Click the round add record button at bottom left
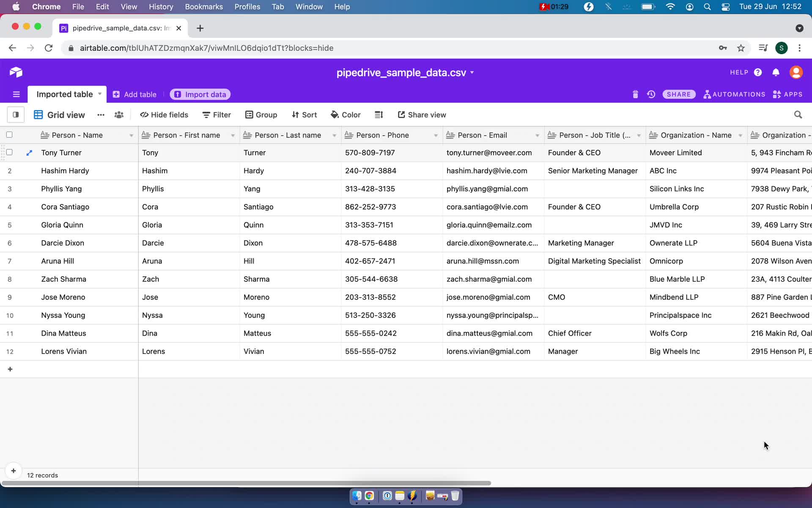This screenshot has height=508, width=812. click(x=14, y=471)
